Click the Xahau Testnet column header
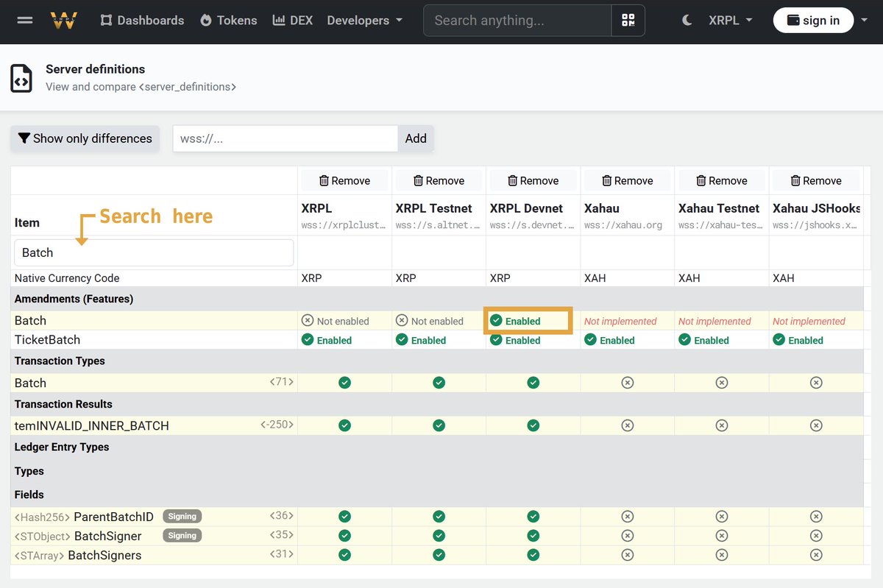Screen dimensions: 883x588 (x=719, y=208)
